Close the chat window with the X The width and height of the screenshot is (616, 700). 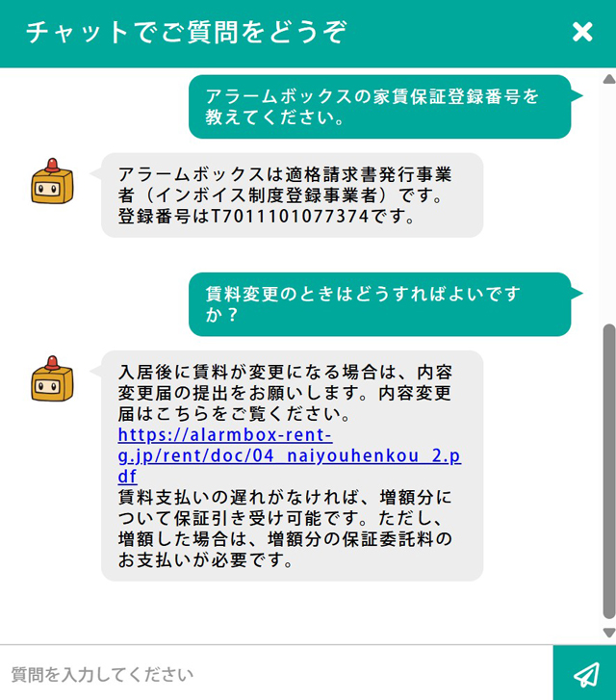[582, 32]
